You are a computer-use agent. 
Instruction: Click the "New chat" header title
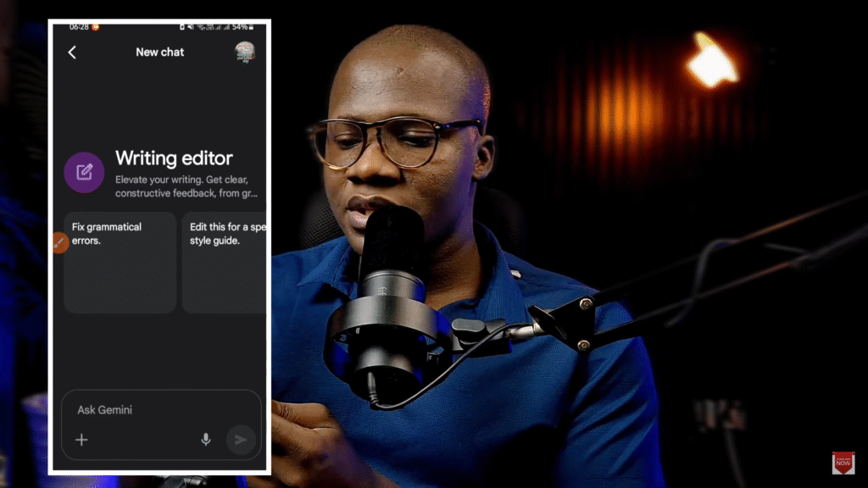[159, 53]
